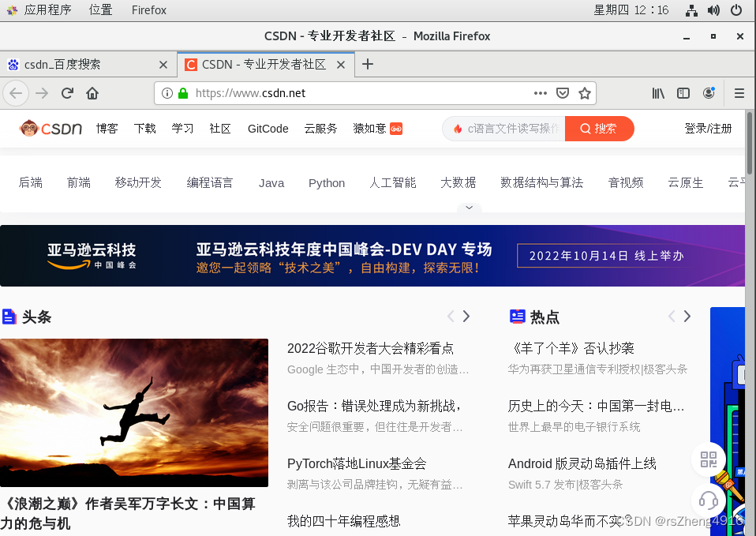Open page actions three-dot menu
This screenshot has height=536, width=756.
[541, 93]
